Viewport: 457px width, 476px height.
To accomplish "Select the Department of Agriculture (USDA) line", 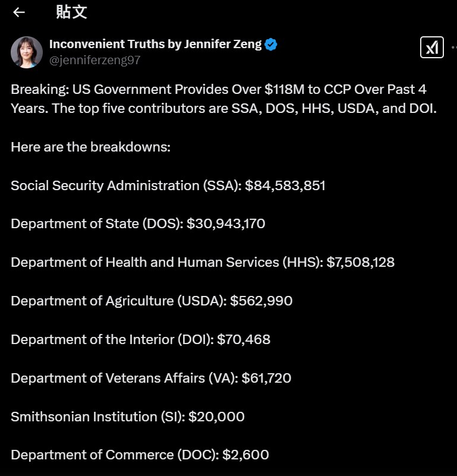I will (152, 301).
